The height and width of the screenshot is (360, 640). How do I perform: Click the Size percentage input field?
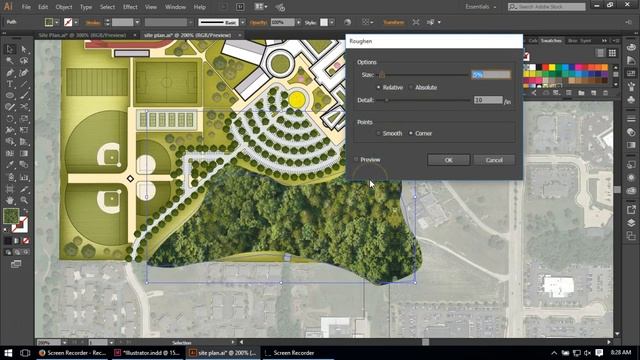(491, 75)
